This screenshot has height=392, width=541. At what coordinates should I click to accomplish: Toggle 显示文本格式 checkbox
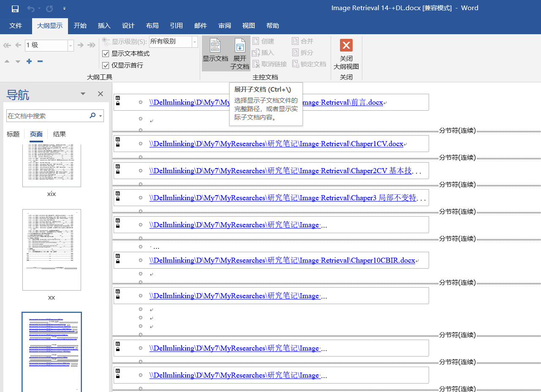pyautogui.click(x=106, y=54)
